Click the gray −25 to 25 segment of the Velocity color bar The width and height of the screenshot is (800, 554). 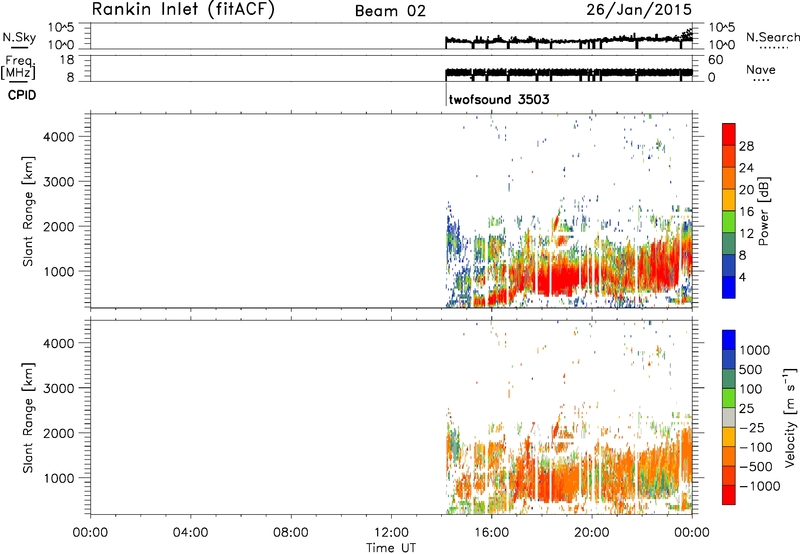729,418
